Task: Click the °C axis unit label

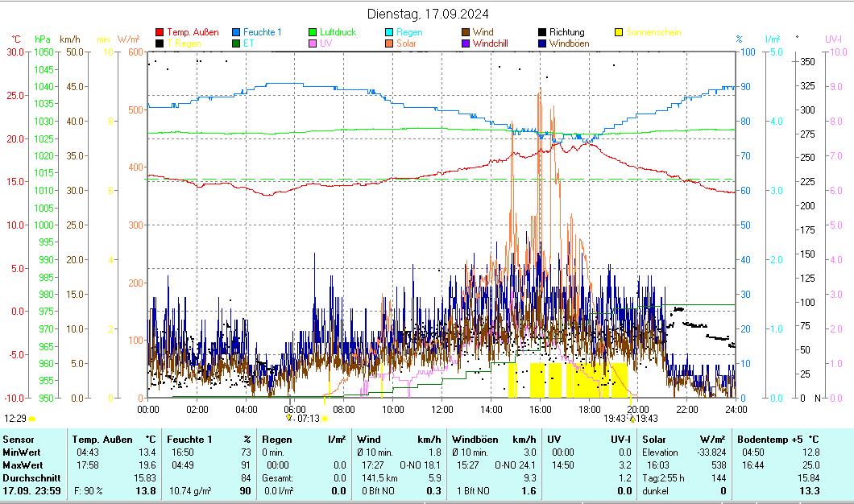Action: (17, 39)
